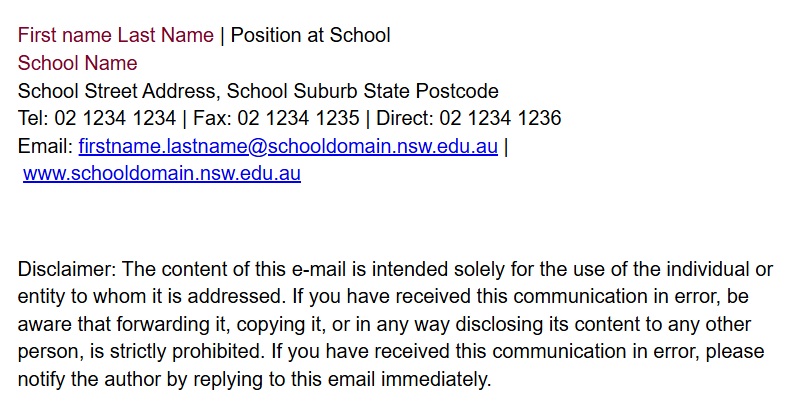Image resolution: width=792 pixels, height=401 pixels.
Task: Click the Direct number 02 1234 1236
Action: [500, 119]
